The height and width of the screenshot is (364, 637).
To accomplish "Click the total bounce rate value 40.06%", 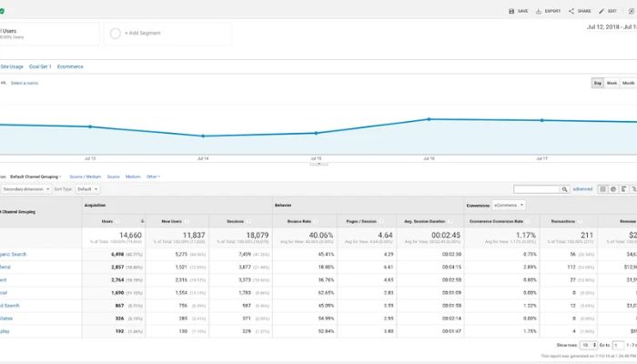I will click(321, 235).
